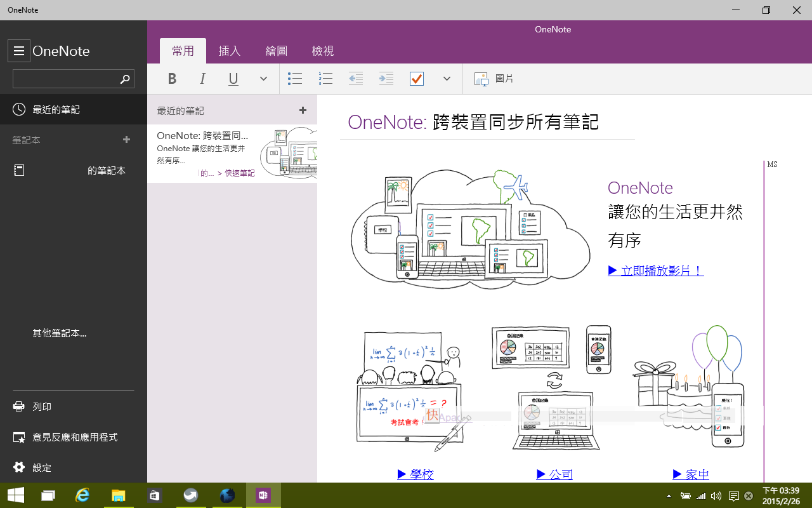Screen dimensions: 812x508
Task: Toggle Bold formatting
Action: tap(172, 79)
